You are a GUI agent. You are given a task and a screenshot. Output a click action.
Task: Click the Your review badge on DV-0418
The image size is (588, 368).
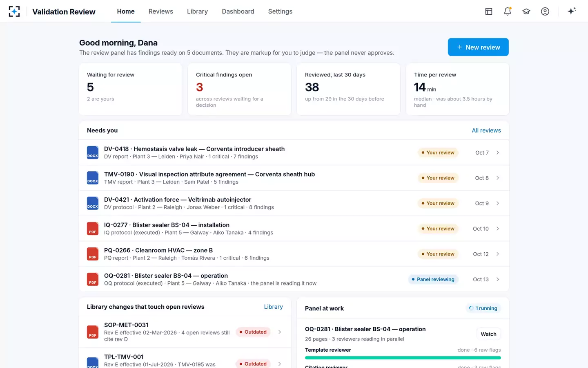(x=438, y=153)
